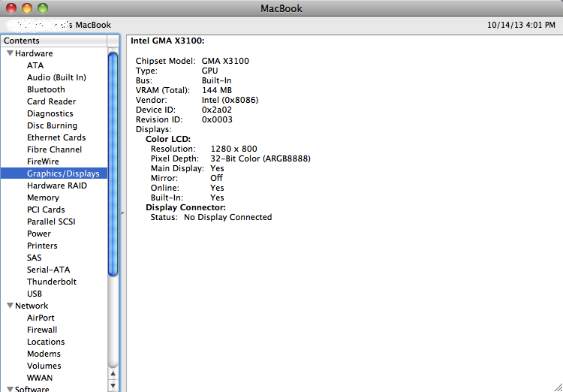
Task: Click the Device ID value 0x2a02
Action: (217, 110)
